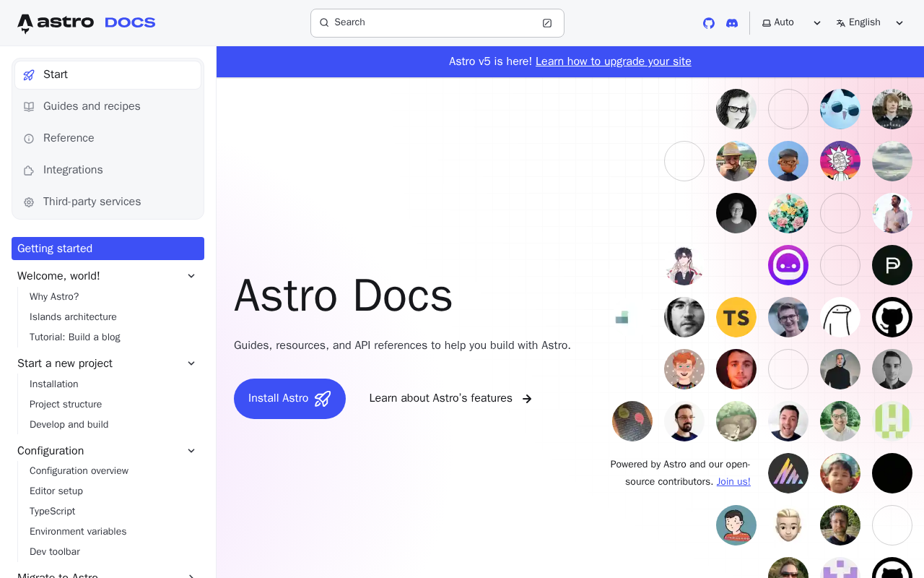
Task: Open the Islands architecture page
Action: click(x=73, y=317)
